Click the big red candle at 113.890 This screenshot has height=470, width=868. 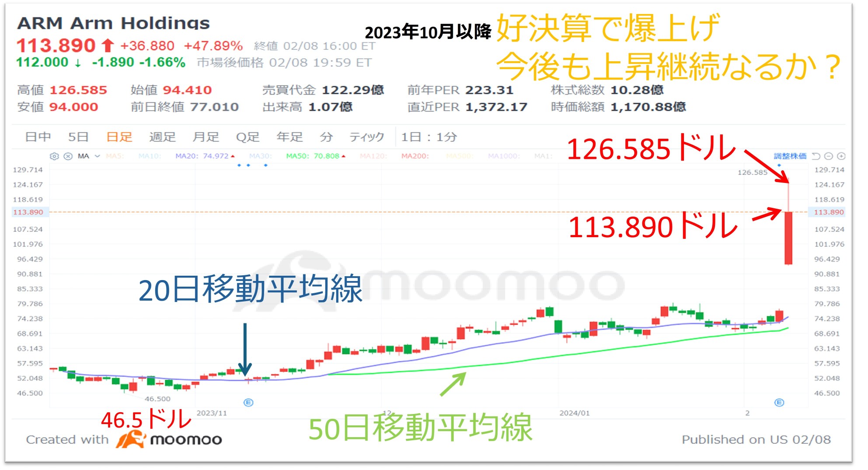[x=788, y=238]
